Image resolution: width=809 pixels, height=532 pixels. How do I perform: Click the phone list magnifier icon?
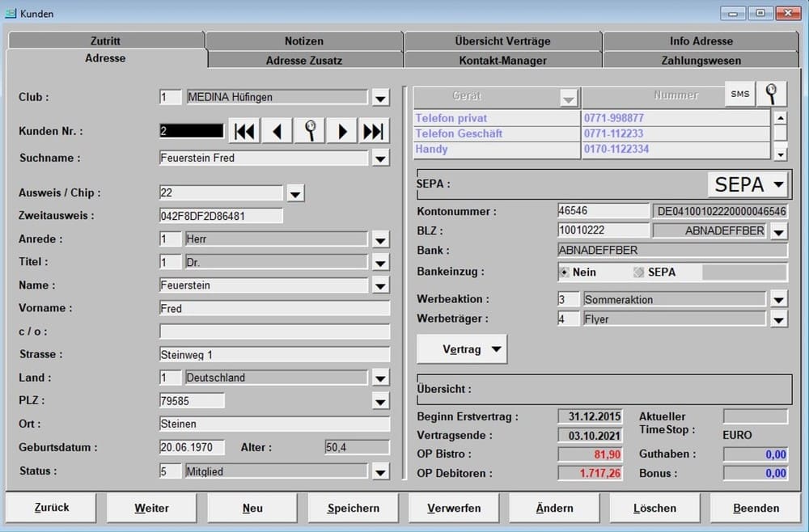(772, 95)
